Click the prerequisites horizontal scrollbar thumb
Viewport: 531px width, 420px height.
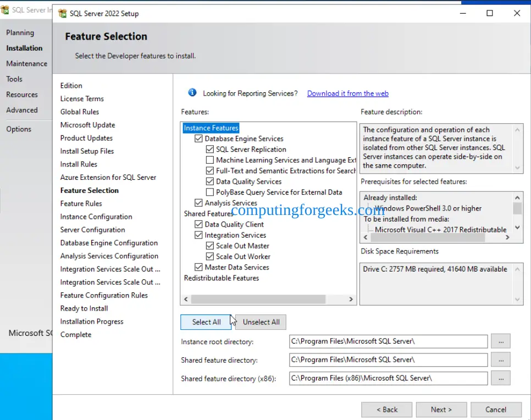(428, 238)
